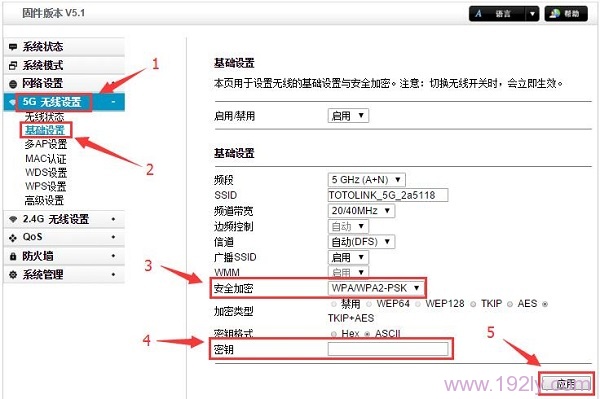Open the 信道 自动(DFS) dropdown
The width and height of the screenshot is (600, 399).
pos(361,241)
